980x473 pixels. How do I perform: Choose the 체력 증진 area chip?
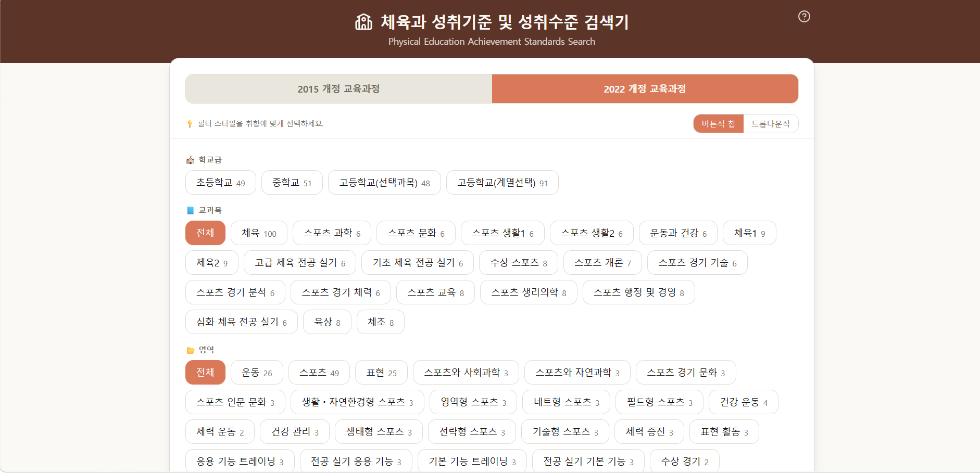click(x=649, y=432)
